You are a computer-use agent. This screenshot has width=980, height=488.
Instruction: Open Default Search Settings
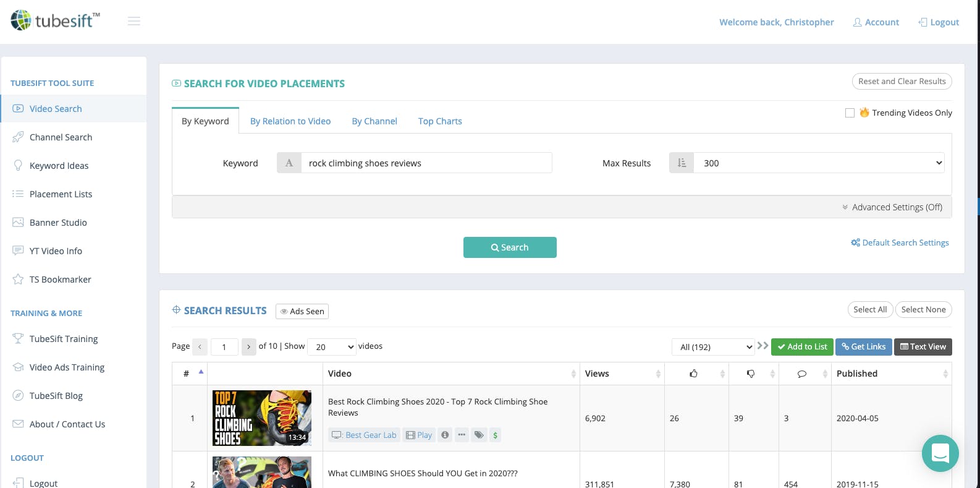pyautogui.click(x=900, y=242)
